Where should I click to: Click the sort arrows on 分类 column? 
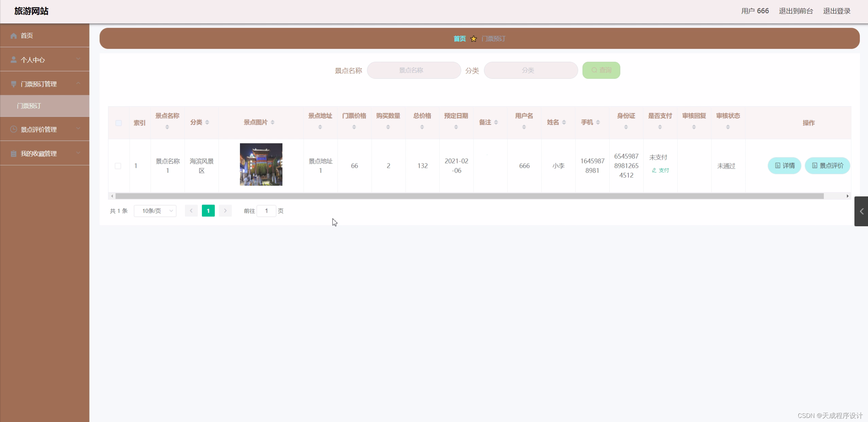pos(207,122)
